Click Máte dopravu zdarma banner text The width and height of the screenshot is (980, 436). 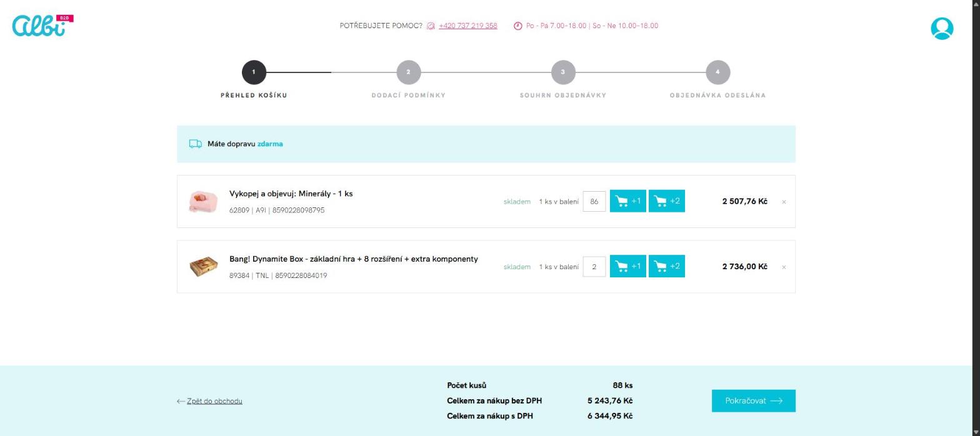[x=245, y=144]
